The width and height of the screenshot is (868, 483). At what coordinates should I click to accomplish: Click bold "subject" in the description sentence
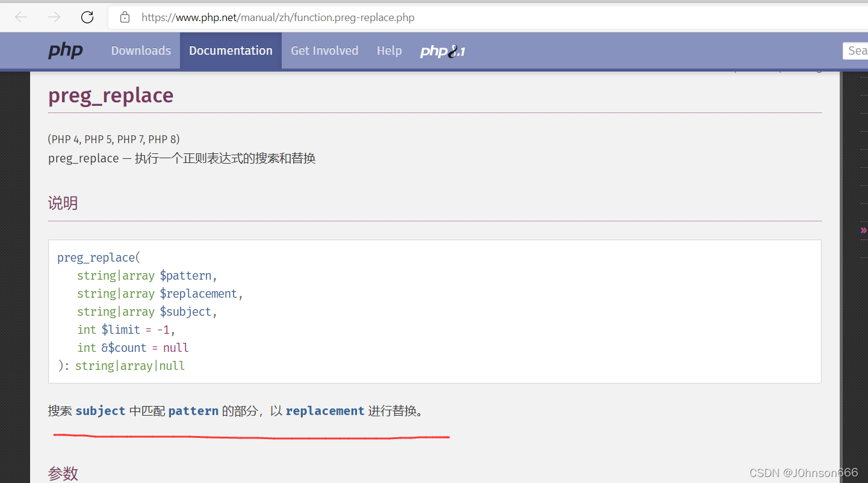pyautogui.click(x=101, y=411)
